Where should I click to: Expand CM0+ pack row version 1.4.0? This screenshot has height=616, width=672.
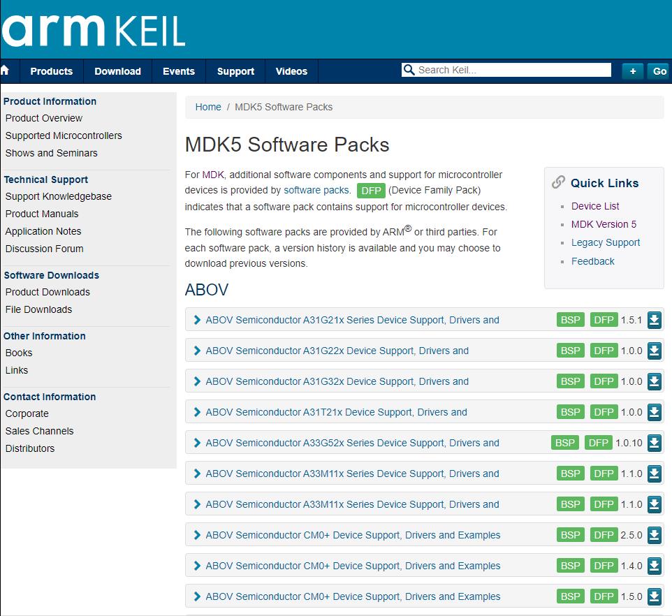pyautogui.click(x=197, y=566)
